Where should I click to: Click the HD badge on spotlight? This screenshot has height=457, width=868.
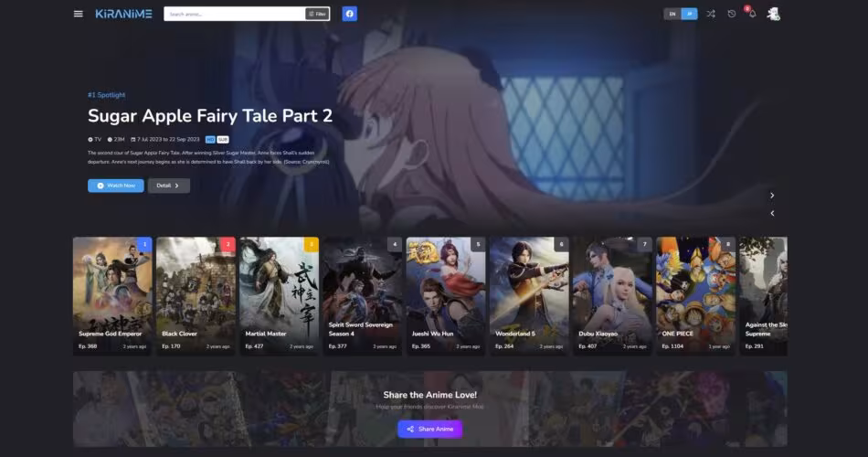tap(210, 140)
